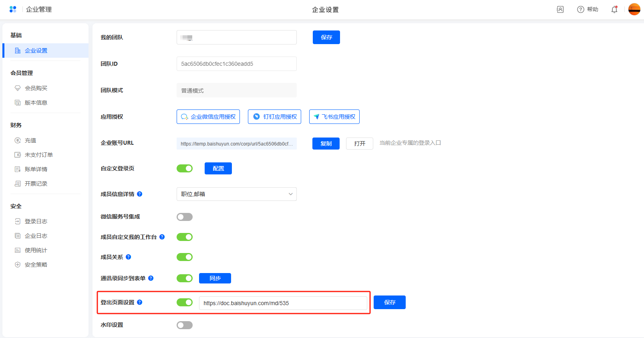The width and height of the screenshot is (644, 338).
Task: Toggle off 成员自定义我的工作台 switch
Action: [x=185, y=237]
